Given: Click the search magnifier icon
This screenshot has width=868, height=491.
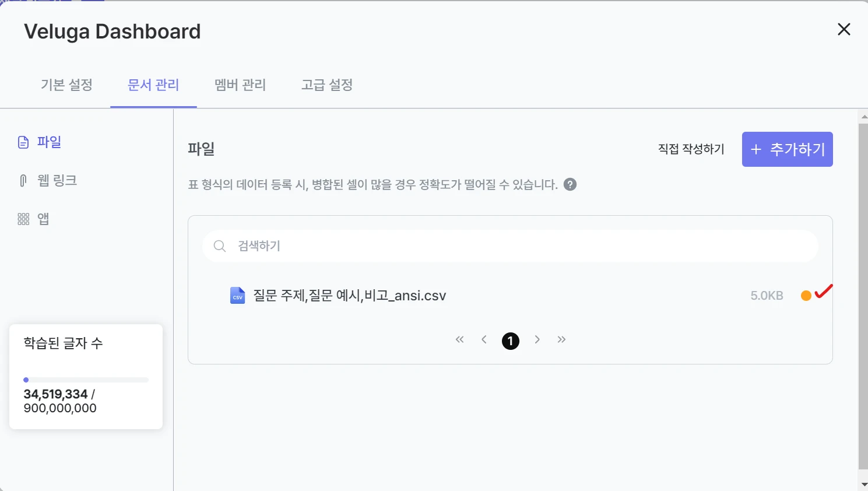Looking at the screenshot, I should 219,246.
